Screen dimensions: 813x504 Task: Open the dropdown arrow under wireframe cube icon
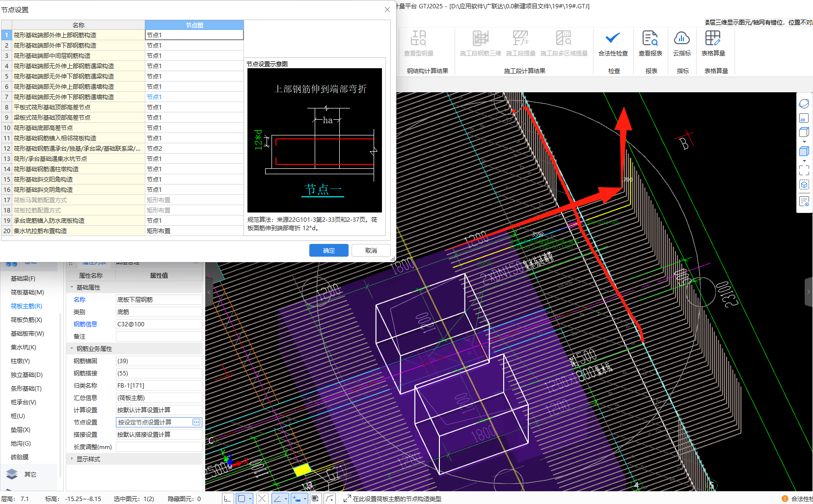tap(804, 142)
